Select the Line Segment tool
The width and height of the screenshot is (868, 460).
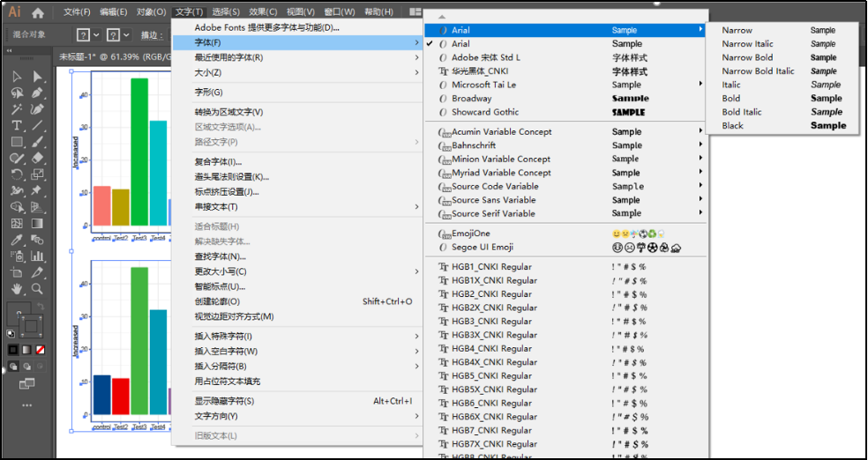coord(37,125)
